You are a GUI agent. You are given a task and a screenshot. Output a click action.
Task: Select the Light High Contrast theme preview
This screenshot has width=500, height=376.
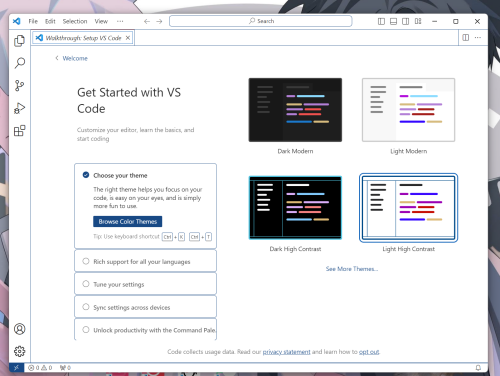[x=408, y=208]
